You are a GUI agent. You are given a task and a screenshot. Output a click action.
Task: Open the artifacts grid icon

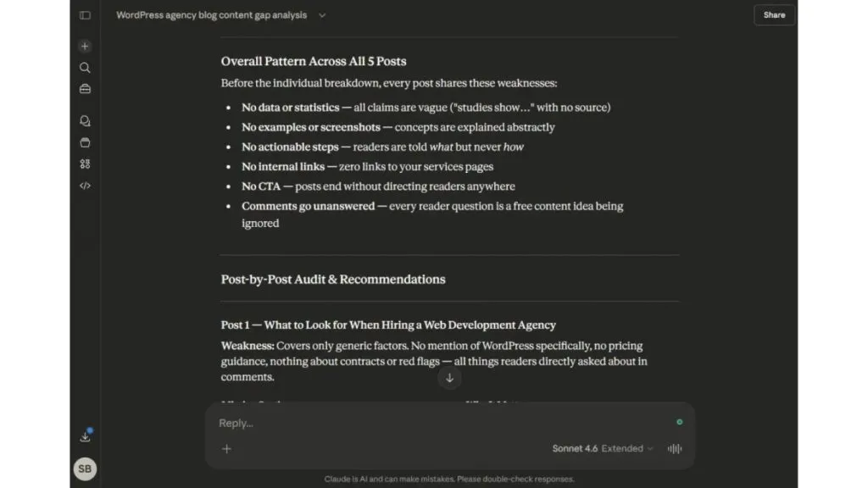(x=85, y=164)
